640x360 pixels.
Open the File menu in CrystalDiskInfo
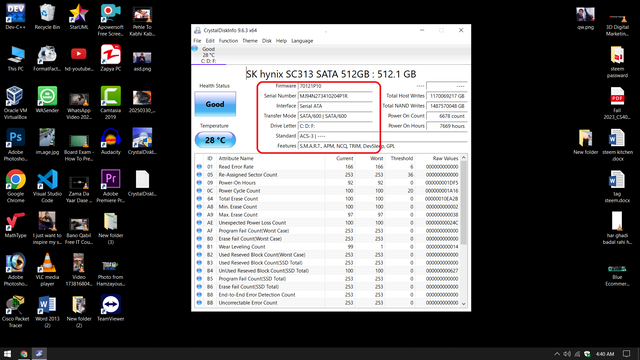[x=197, y=41]
